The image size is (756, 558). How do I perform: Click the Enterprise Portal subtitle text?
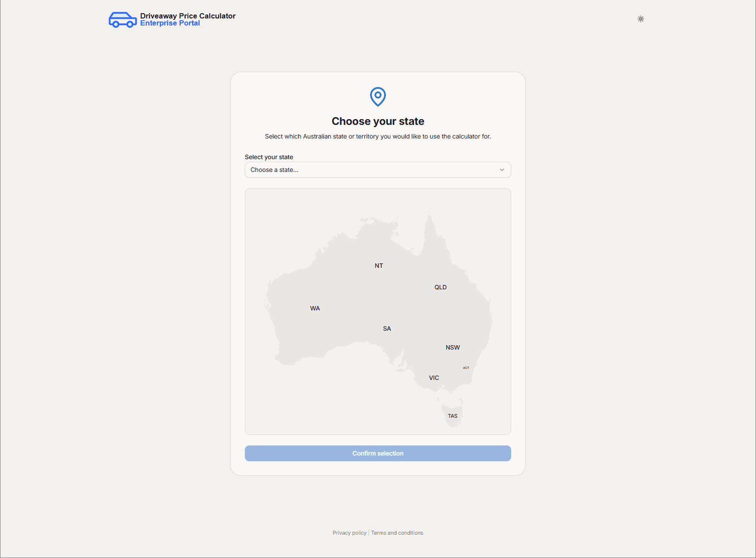170,23
